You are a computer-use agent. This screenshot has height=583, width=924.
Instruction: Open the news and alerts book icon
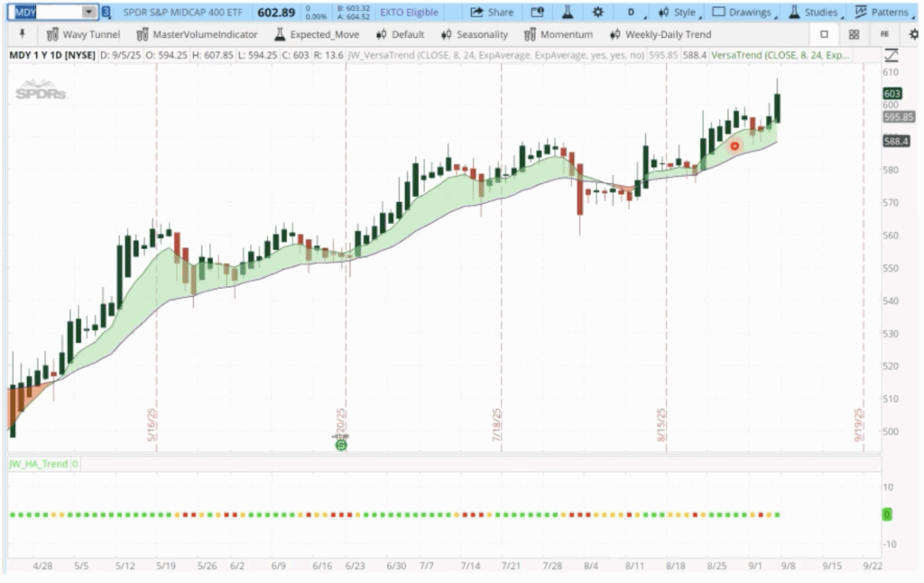537,12
